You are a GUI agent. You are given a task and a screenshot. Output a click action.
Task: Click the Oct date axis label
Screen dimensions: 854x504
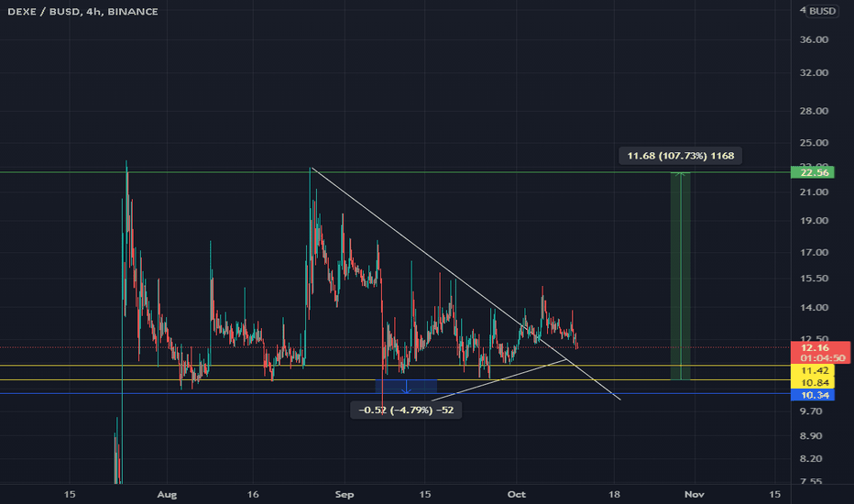click(x=516, y=495)
